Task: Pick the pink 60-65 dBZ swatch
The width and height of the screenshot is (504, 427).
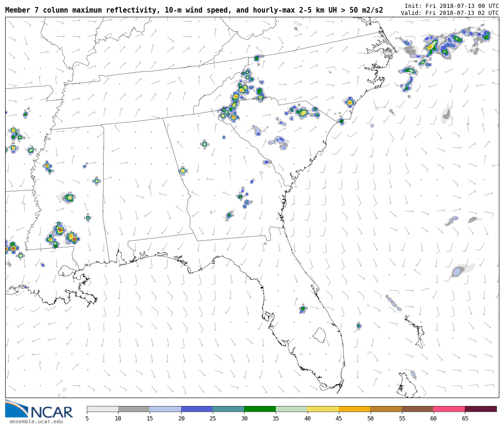Action: pyautogui.click(x=448, y=409)
